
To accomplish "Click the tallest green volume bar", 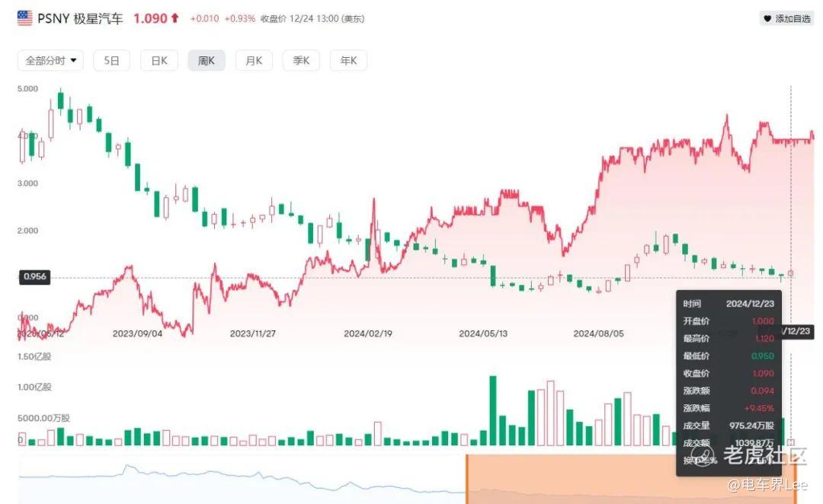I will (x=493, y=410).
